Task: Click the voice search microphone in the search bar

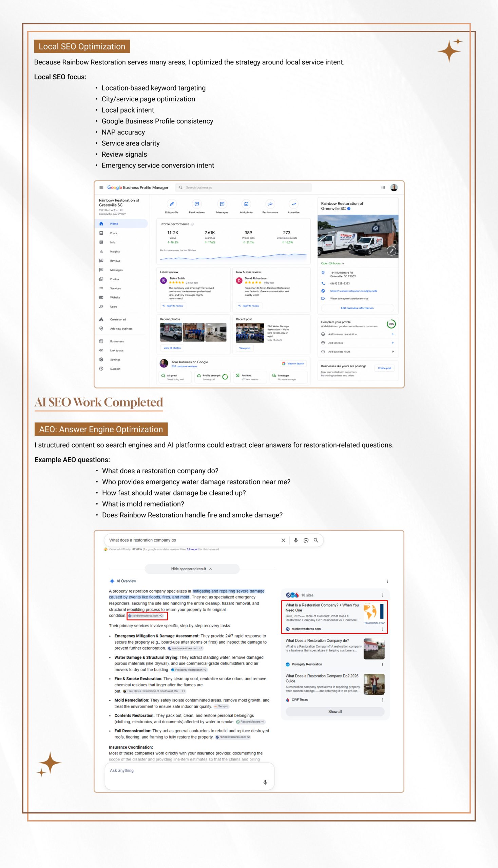Action: point(296,540)
